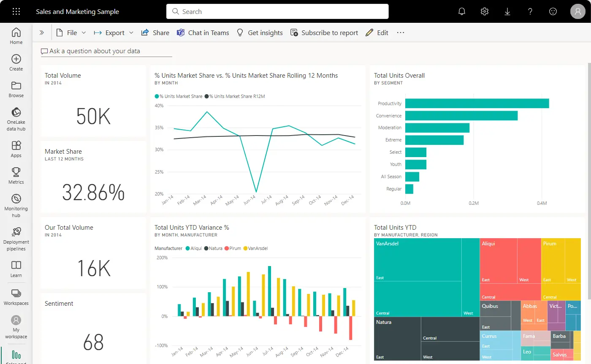
Task: Select the Moderation bar
Action: pos(437,128)
